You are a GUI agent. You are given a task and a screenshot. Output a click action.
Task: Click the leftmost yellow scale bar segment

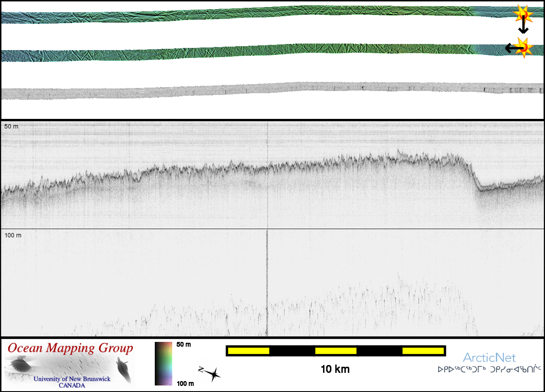[249, 351]
